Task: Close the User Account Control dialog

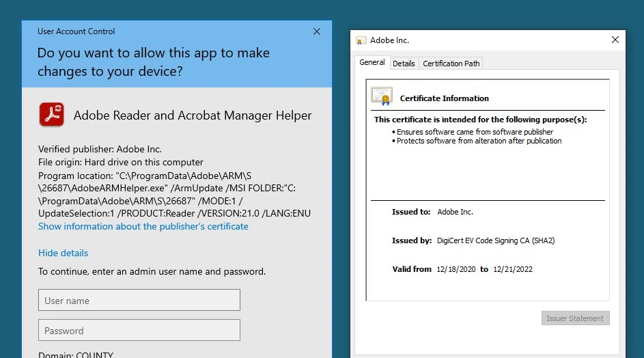Action: tap(317, 31)
